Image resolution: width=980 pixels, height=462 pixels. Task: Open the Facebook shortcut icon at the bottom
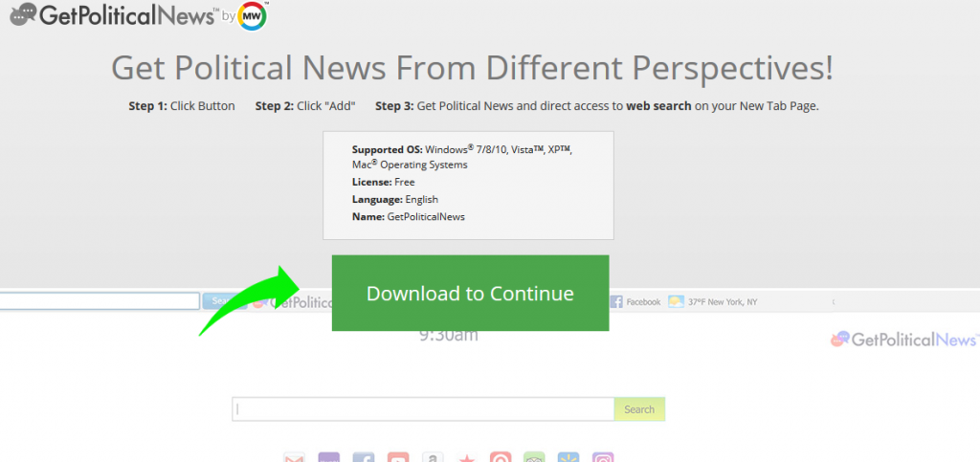pos(363,457)
